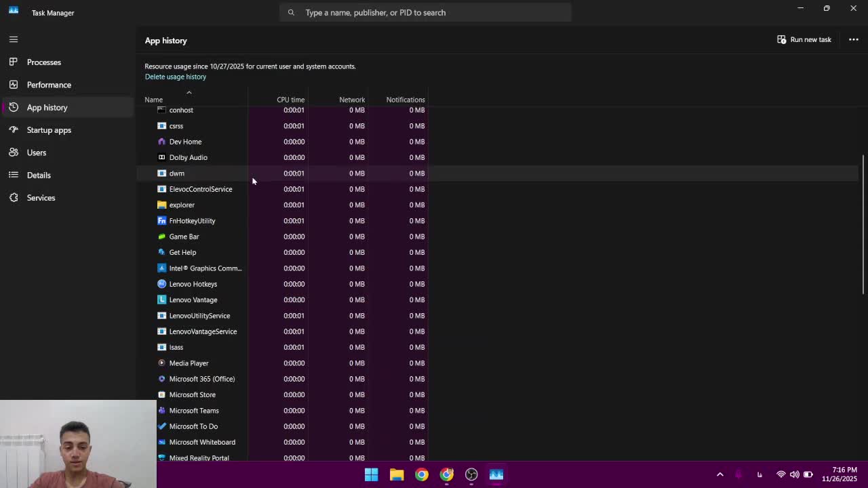Image resolution: width=868 pixels, height=488 pixels.
Task: Open the Processes page
Action: point(43,62)
